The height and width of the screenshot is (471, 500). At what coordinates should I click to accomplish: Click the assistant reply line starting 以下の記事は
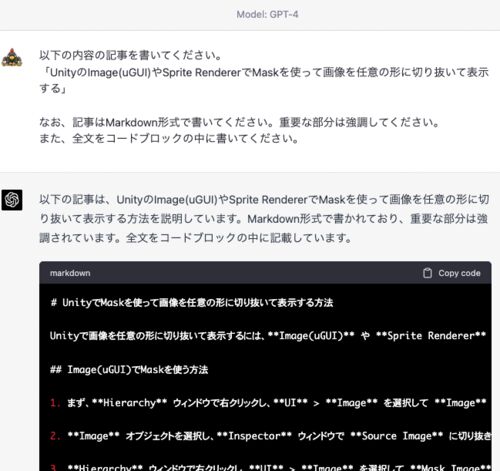click(264, 200)
